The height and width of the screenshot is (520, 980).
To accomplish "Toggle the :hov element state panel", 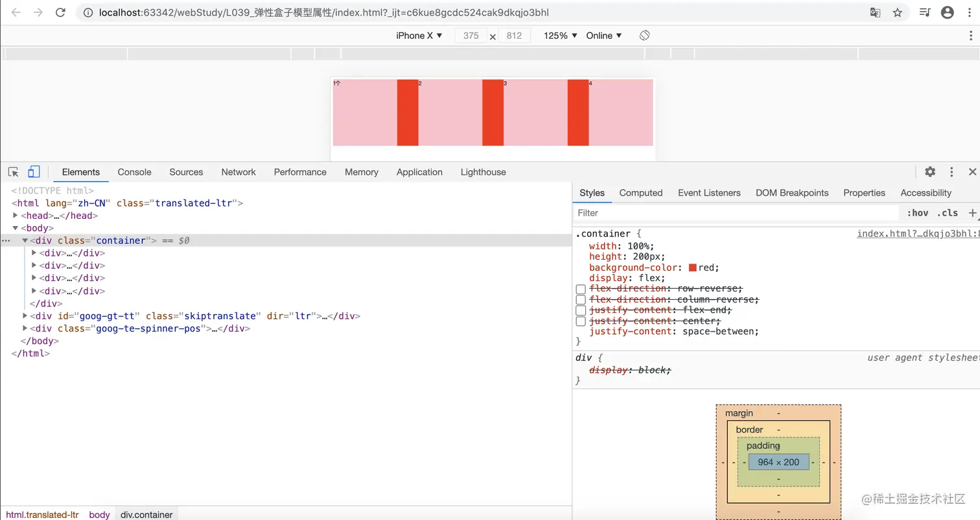I will [x=918, y=212].
